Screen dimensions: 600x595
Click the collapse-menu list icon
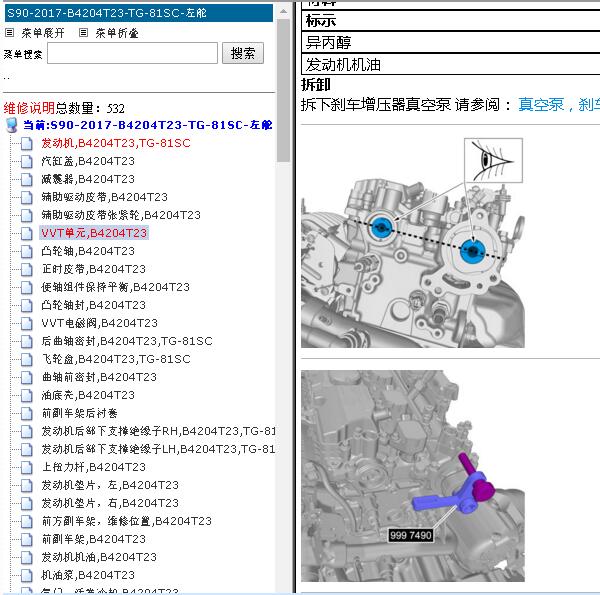(x=83, y=33)
